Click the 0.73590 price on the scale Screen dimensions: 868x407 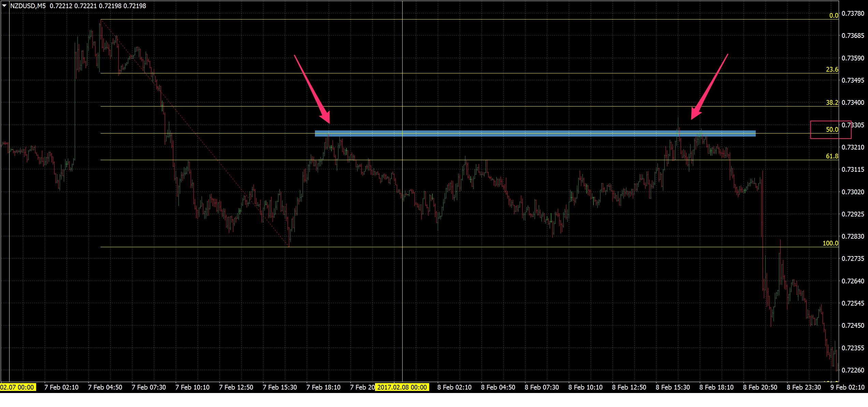tap(853, 58)
